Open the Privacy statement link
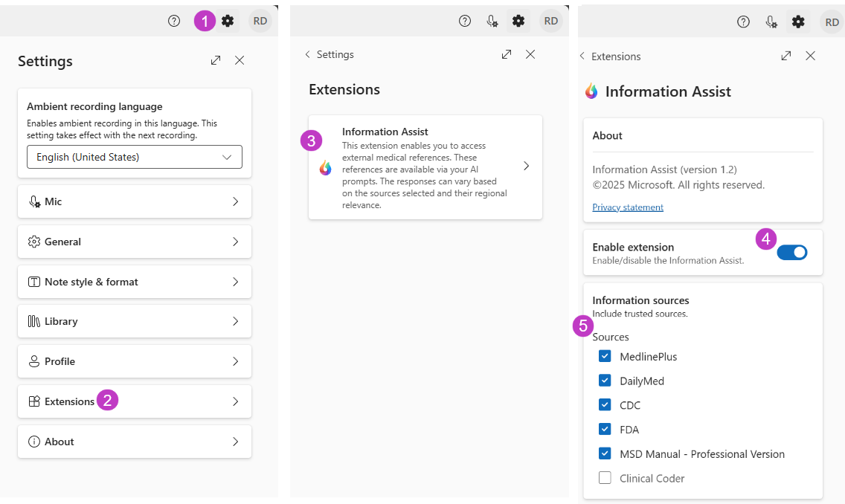This screenshot has width=845, height=504. [x=628, y=207]
